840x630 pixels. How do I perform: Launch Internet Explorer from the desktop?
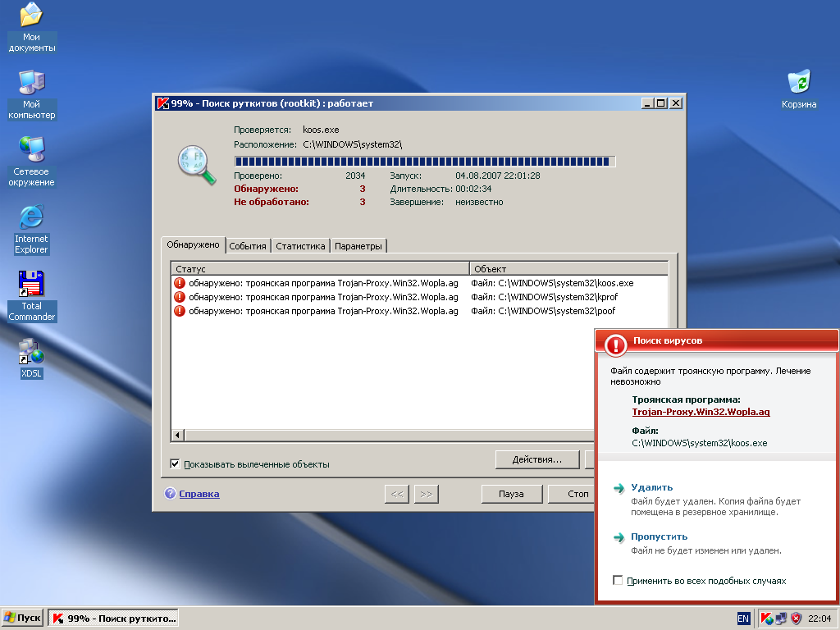point(31,229)
